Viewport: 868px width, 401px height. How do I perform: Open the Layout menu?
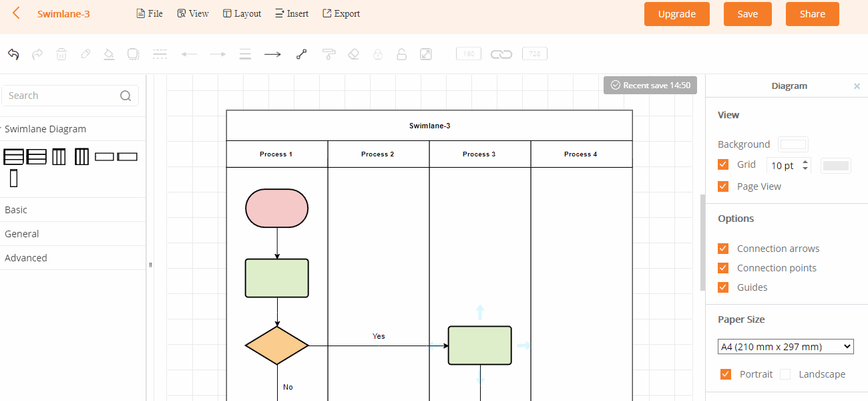point(242,13)
